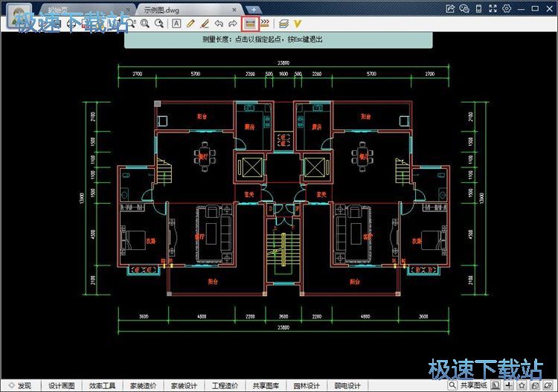Select the highlighter brush tool
This screenshot has height=392, width=558.
coord(205,24)
